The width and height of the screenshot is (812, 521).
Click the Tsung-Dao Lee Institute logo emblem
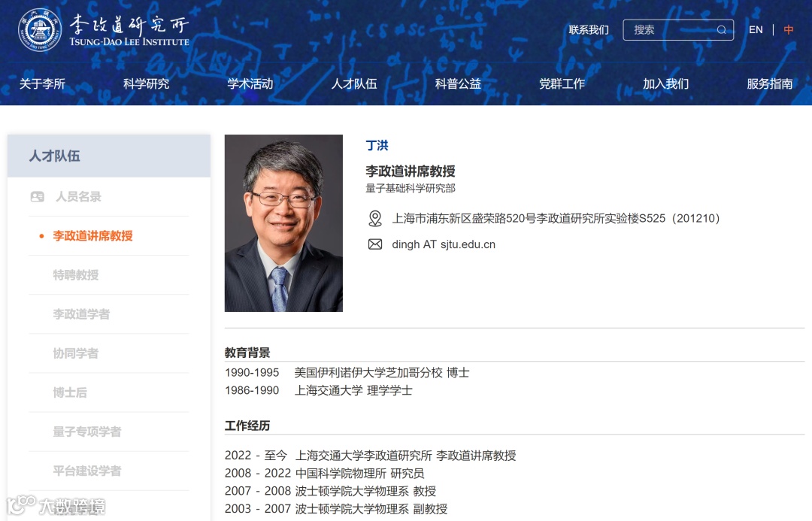(40, 29)
